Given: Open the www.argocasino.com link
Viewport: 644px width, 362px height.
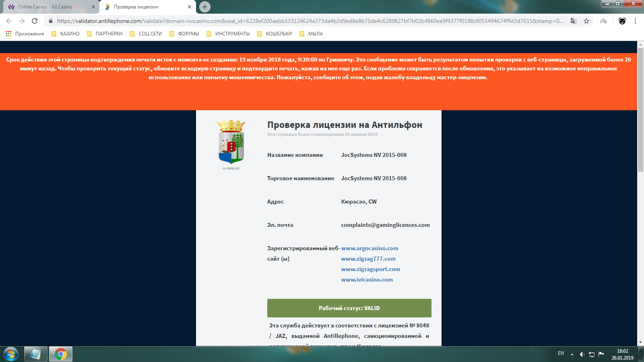Looking at the screenshot, I should click(x=369, y=248).
